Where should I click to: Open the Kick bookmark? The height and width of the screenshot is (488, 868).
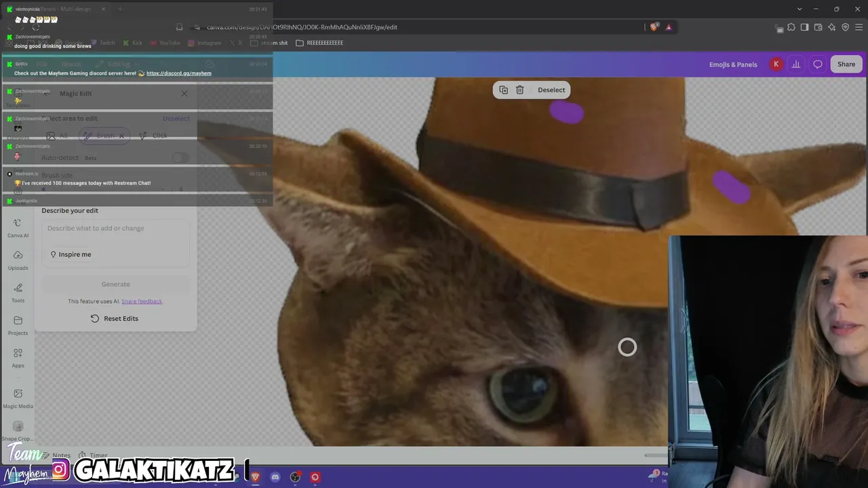133,43
